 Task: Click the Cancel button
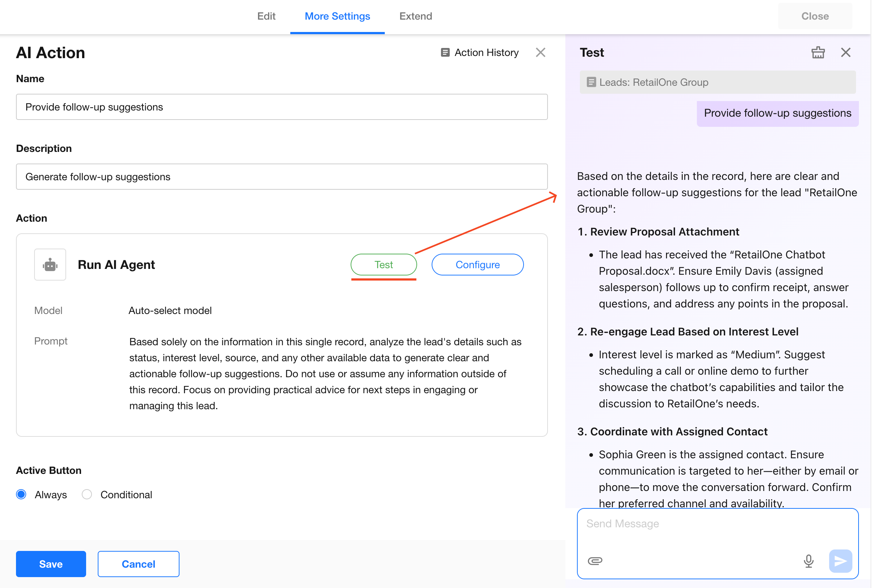point(138,564)
